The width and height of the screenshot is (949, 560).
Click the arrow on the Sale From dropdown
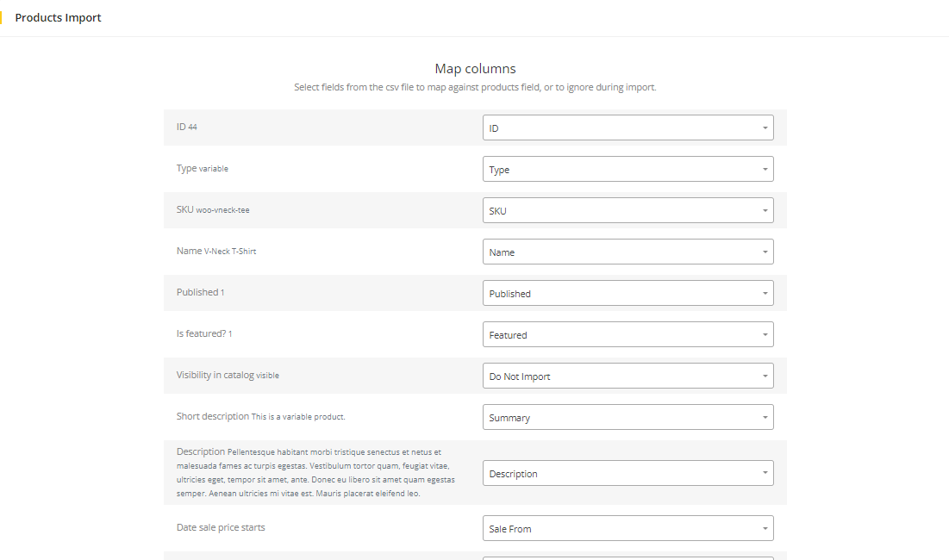tap(765, 528)
